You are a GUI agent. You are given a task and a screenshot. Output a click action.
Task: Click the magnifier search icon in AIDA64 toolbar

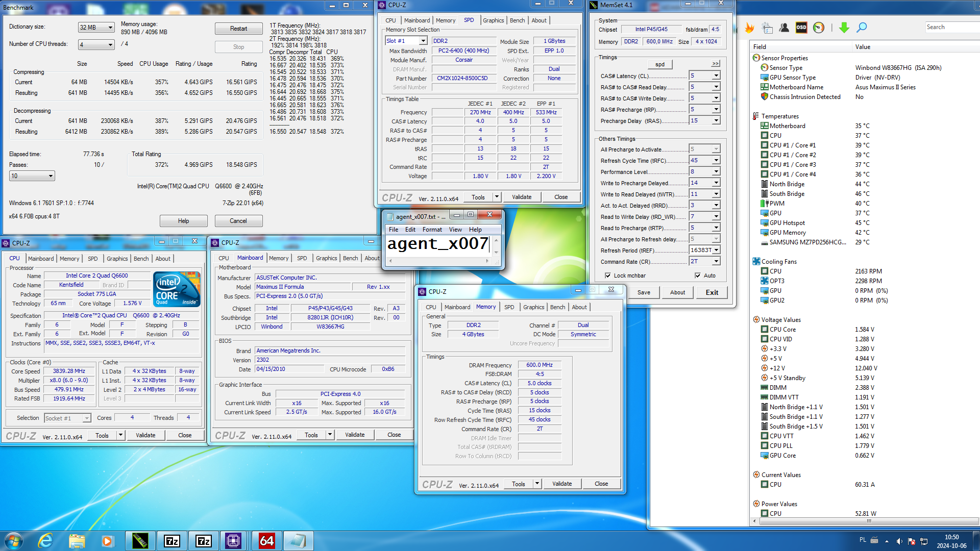click(862, 28)
